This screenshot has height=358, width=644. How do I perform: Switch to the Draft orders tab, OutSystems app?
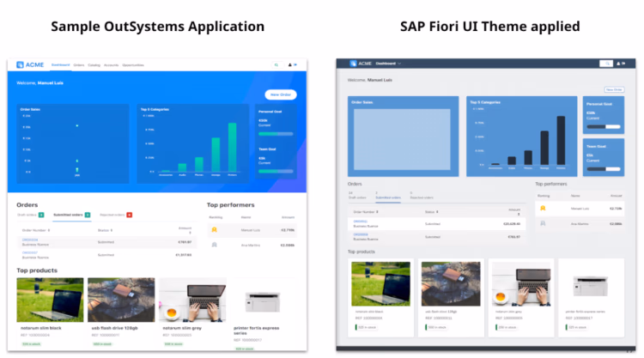30,215
